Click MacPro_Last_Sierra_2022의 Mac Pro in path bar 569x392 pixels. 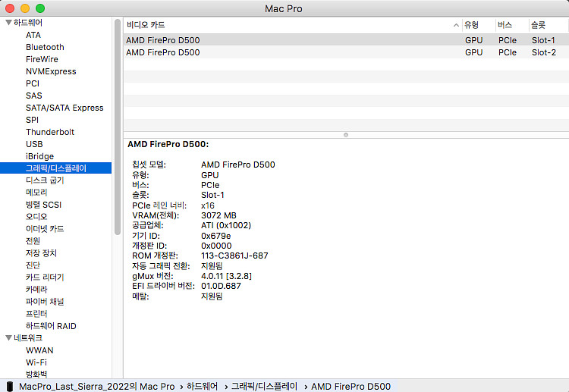[x=96, y=387]
